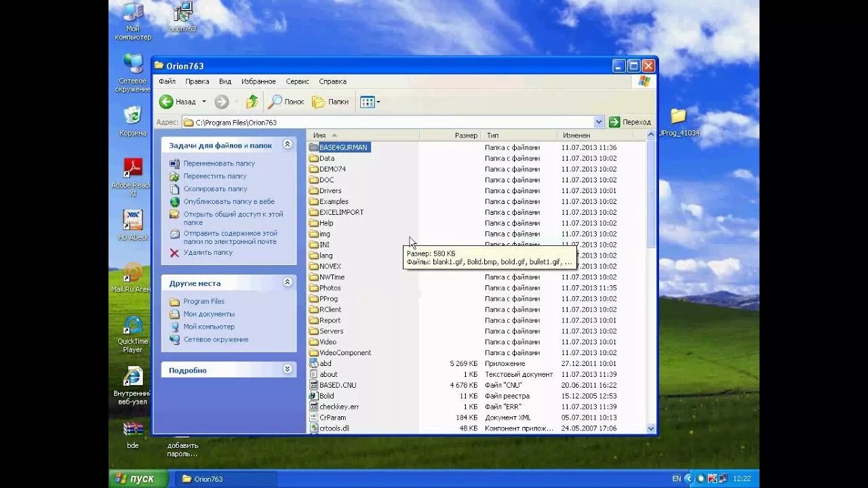The height and width of the screenshot is (488, 868).
Task: Click the Переход (Go) button
Action: (629, 122)
